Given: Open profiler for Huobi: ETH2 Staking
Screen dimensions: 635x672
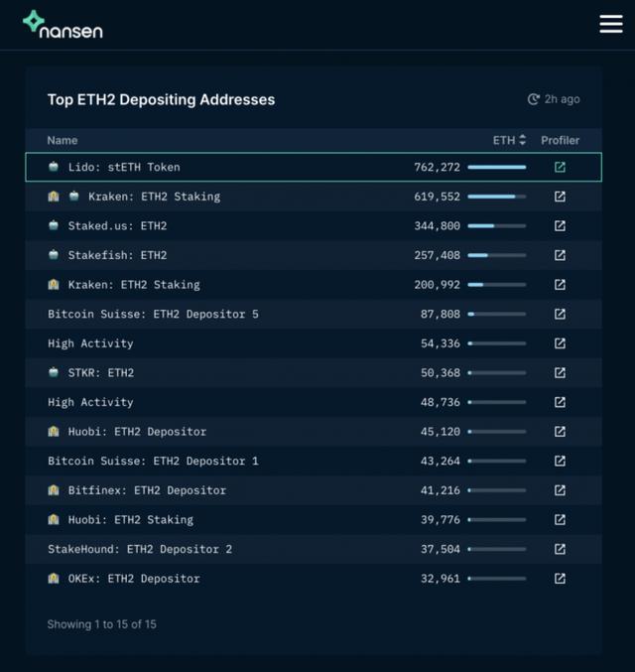Looking at the screenshot, I should [560, 520].
